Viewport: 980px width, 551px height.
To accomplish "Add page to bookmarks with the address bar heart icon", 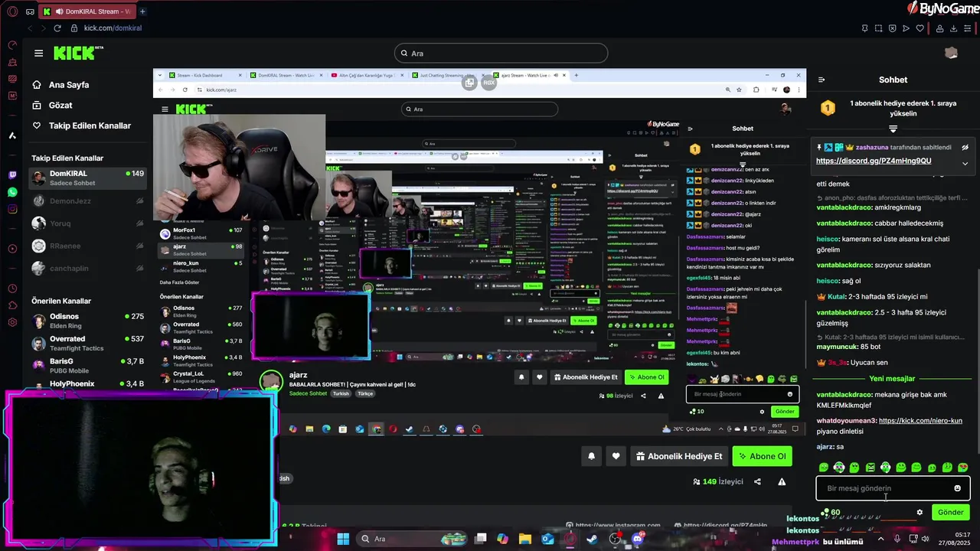I will click(920, 28).
